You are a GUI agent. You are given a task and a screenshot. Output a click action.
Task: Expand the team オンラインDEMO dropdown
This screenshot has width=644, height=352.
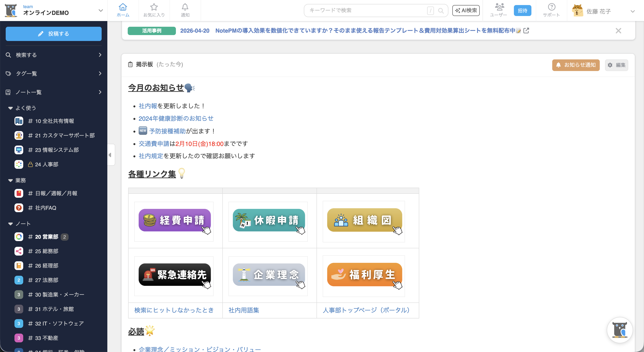coord(101,11)
